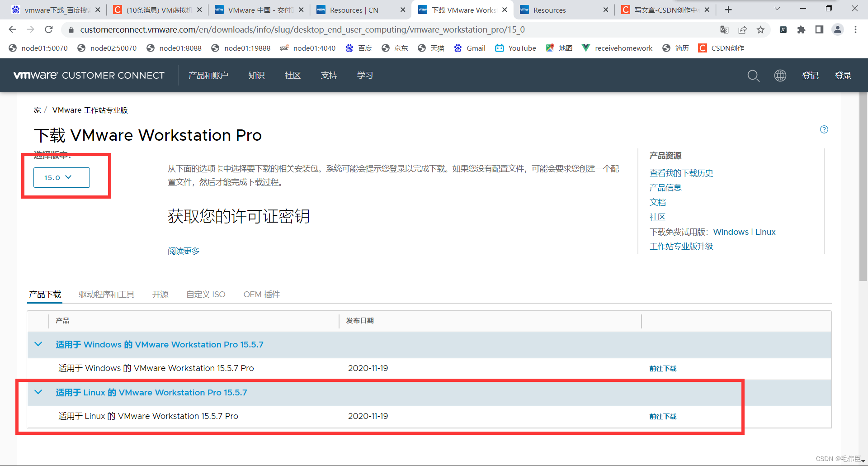Open the 15.0 version dropdown
The height and width of the screenshot is (466, 868).
click(61, 177)
